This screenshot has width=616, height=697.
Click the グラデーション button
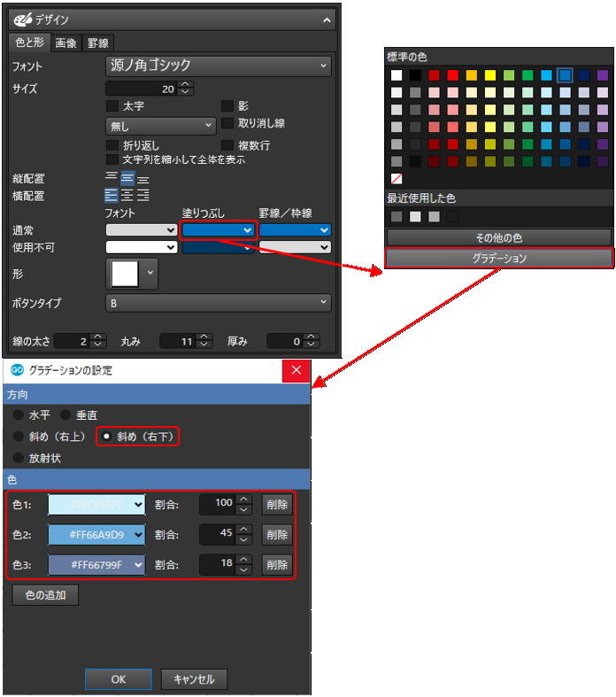pyautogui.click(x=499, y=259)
